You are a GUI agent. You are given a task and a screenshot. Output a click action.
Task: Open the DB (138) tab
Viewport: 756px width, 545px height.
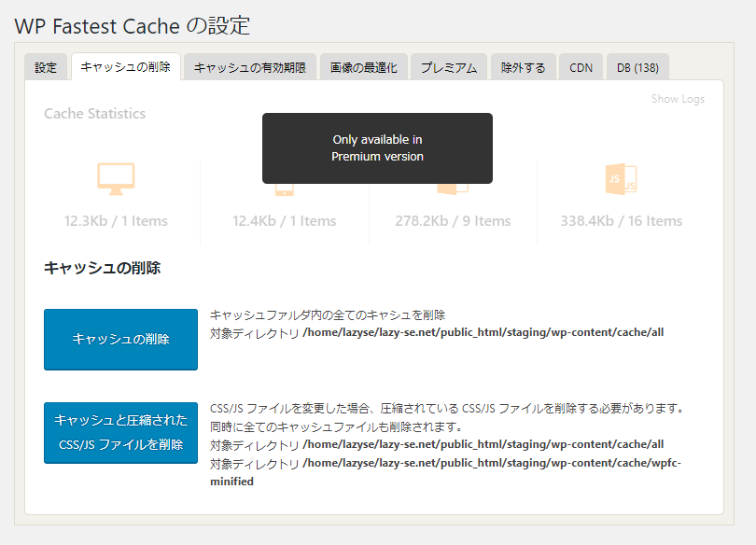tap(637, 67)
